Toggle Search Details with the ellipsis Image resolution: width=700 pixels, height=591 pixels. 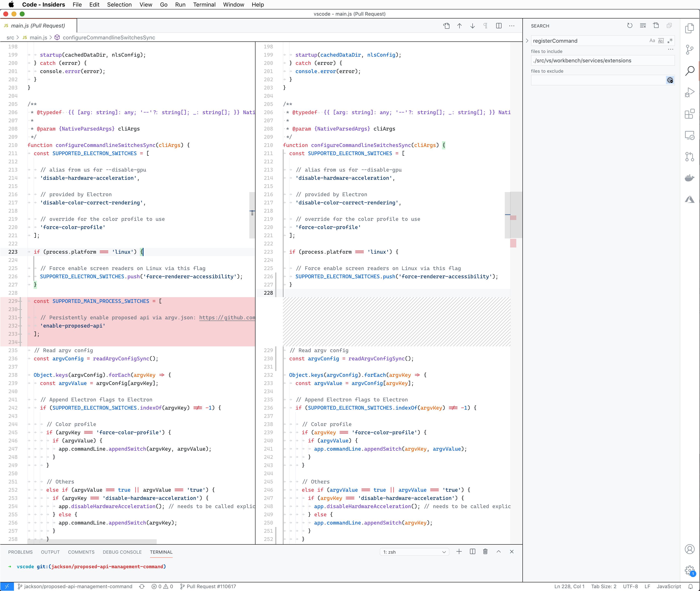(x=670, y=49)
